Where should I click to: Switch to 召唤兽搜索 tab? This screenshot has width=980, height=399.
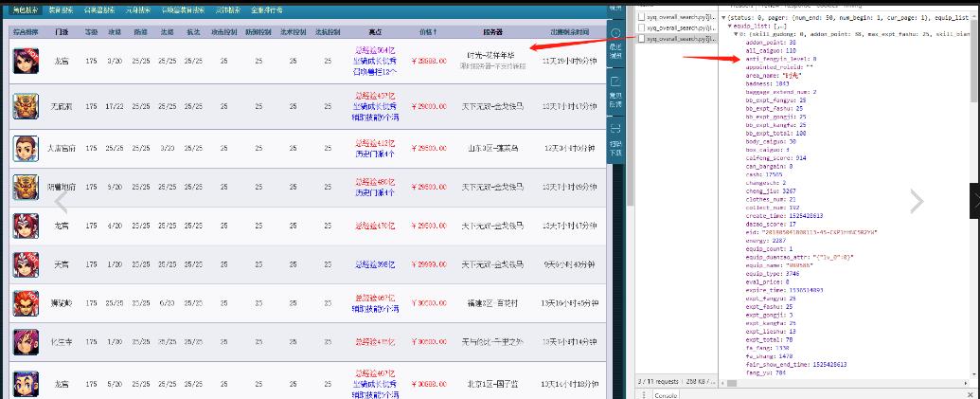tap(100, 10)
